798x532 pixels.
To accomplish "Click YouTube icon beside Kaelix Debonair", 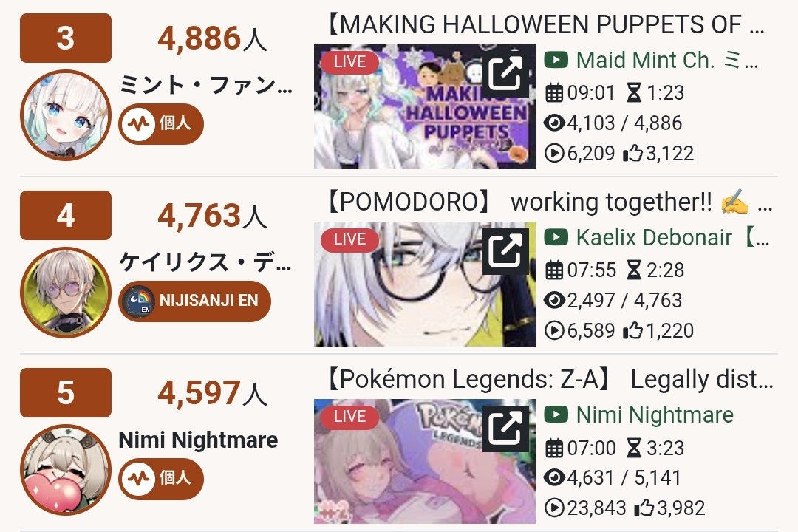I will [556, 237].
